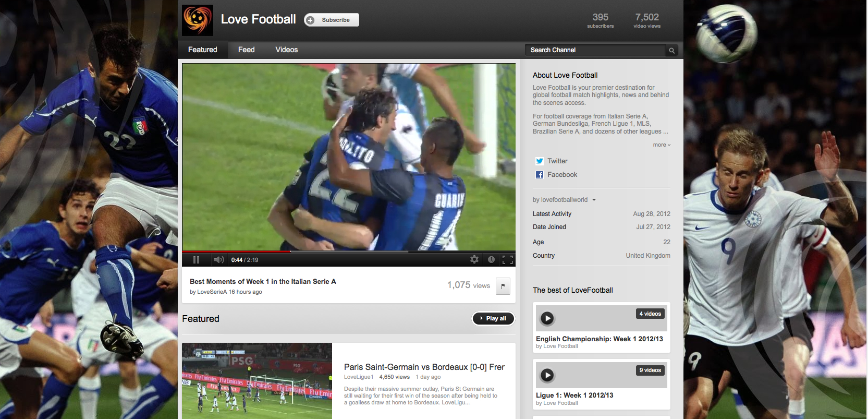Play the English Championship playlist

(547, 318)
